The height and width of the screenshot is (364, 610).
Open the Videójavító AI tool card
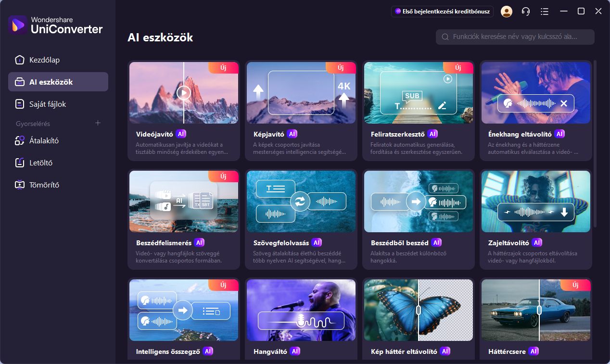coord(184,111)
